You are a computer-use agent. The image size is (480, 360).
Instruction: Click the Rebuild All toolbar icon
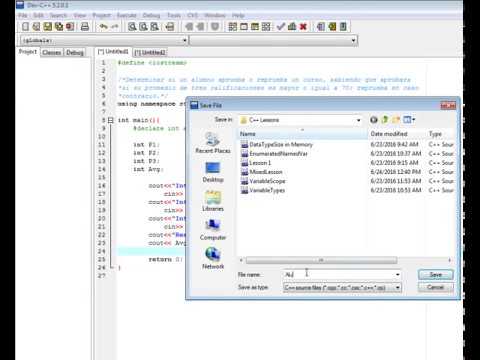pos(266,27)
